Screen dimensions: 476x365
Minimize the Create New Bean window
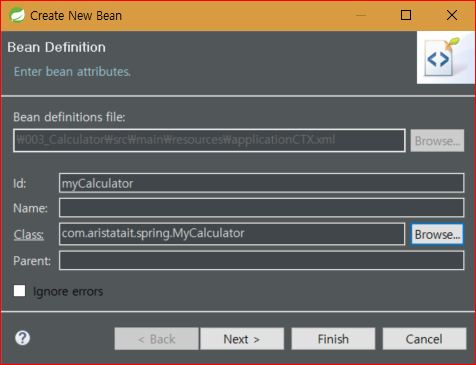tap(361, 15)
